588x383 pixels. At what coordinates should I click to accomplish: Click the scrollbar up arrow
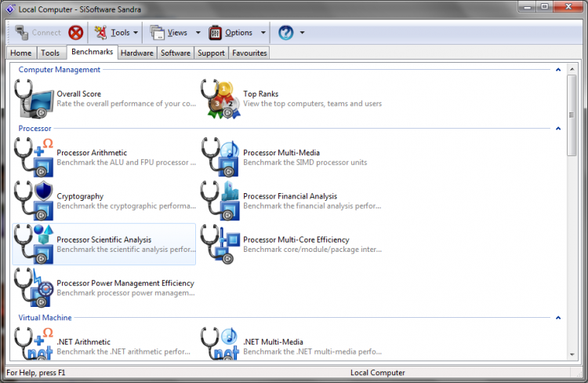[572, 69]
